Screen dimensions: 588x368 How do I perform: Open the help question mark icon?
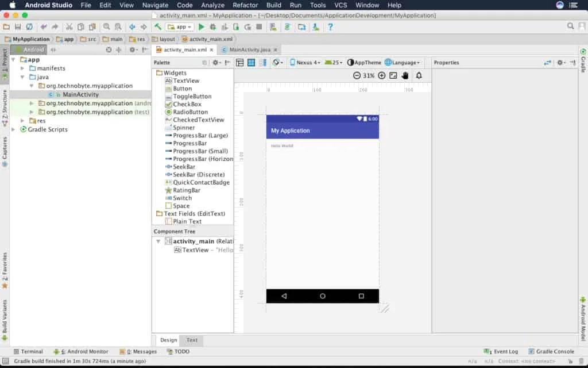330,27
